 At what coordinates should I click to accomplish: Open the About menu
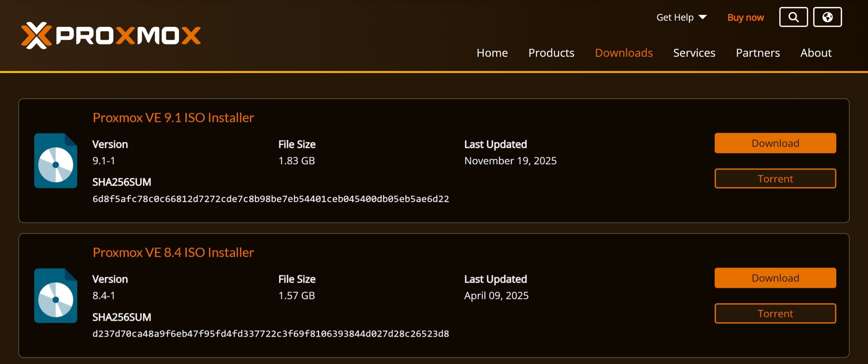click(x=816, y=53)
